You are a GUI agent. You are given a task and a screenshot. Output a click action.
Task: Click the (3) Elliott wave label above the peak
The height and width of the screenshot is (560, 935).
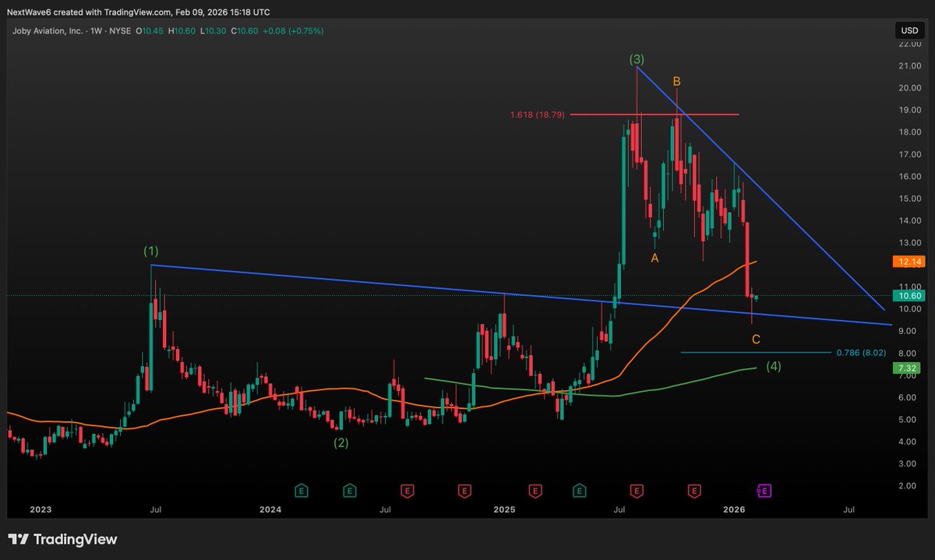point(637,58)
